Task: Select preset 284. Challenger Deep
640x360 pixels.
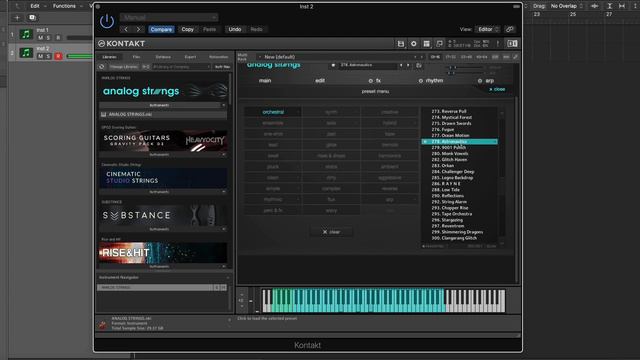Action: (453, 172)
